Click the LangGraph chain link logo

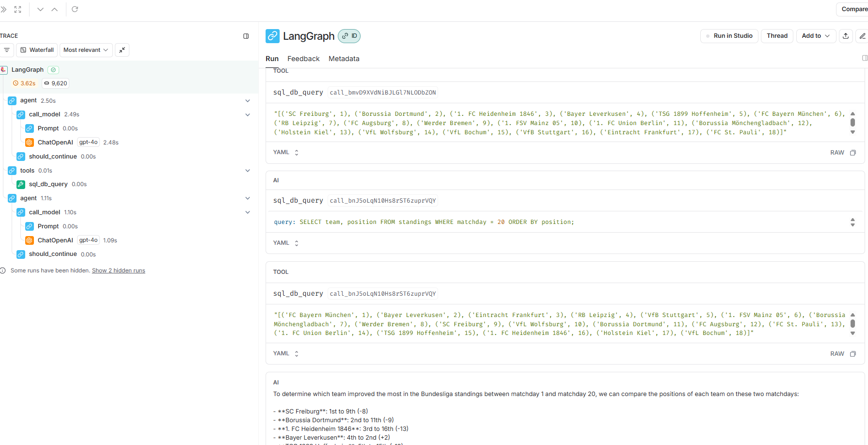[272, 36]
